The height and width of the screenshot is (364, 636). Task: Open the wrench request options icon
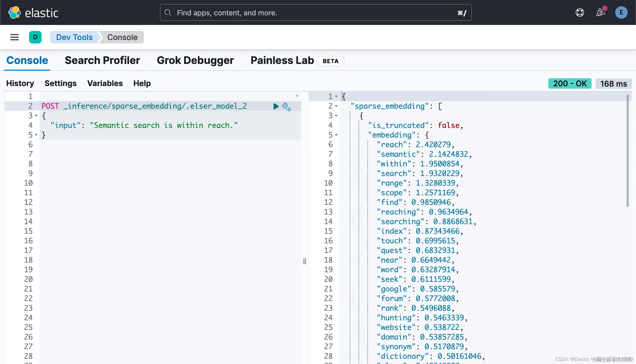[x=287, y=107]
